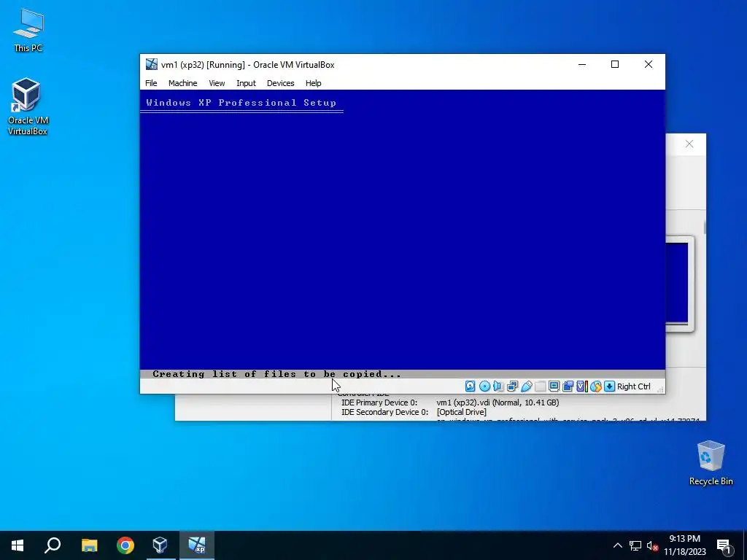This screenshot has width=747, height=560.
Task: Click the recording status indicator icon
Action: (x=568, y=386)
